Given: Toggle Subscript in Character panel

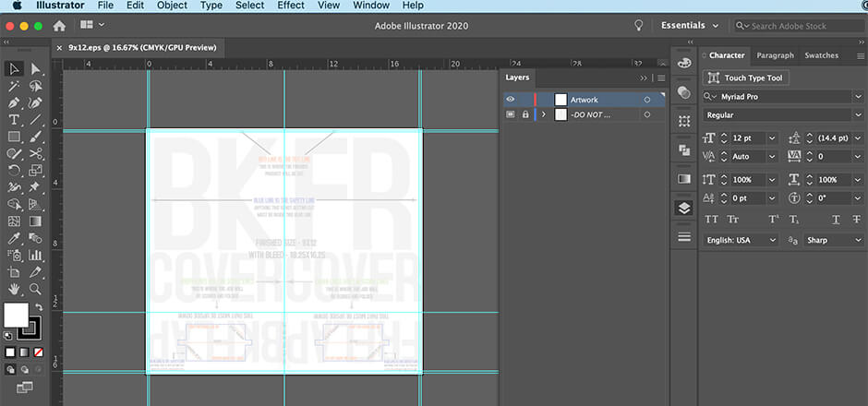Looking at the screenshot, I should point(794,219).
